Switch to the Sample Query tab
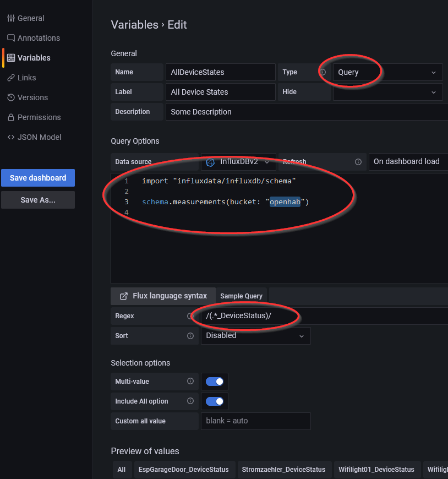448x479 pixels. click(x=241, y=296)
